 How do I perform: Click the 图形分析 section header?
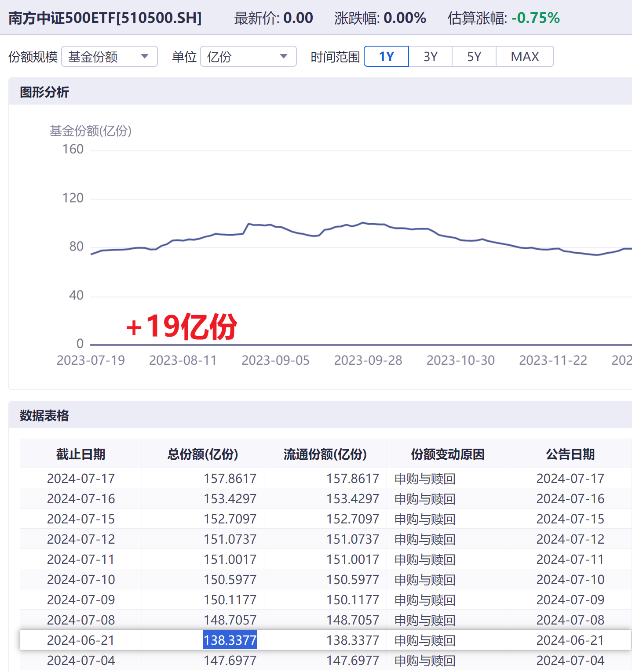44,92
